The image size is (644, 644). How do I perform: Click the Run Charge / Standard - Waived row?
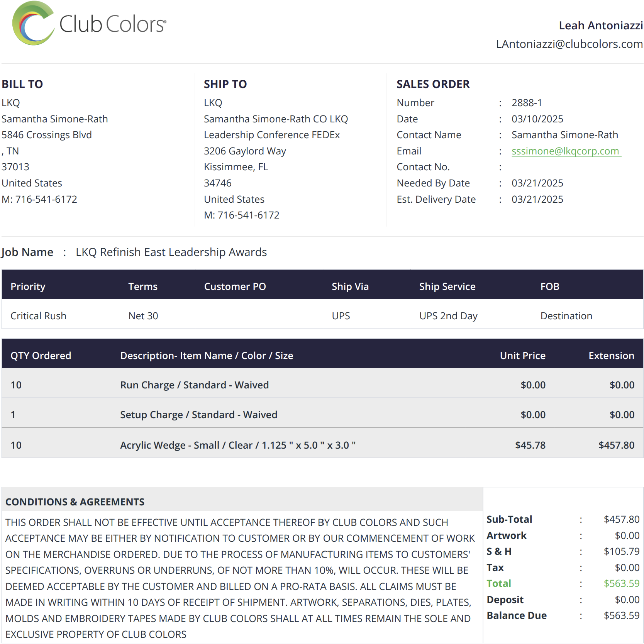pyautogui.click(x=194, y=385)
